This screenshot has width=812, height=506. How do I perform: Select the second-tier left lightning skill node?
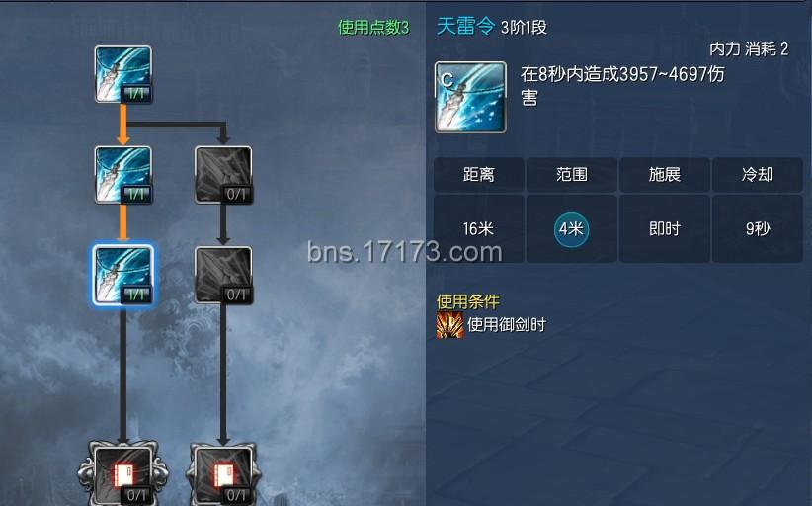[122, 175]
